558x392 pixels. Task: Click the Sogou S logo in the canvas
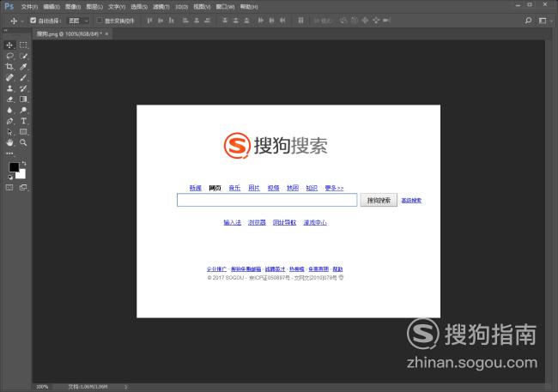click(237, 145)
